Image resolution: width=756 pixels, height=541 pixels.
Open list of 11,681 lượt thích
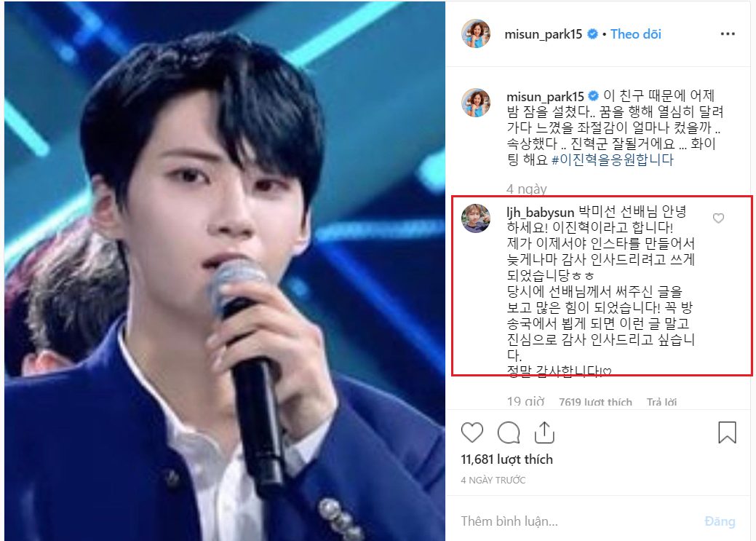click(x=506, y=459)
